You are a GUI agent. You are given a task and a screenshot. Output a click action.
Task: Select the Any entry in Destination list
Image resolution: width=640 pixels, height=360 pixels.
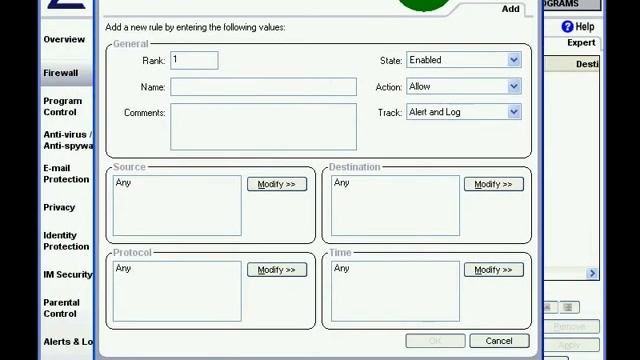(x=341, y=183)
